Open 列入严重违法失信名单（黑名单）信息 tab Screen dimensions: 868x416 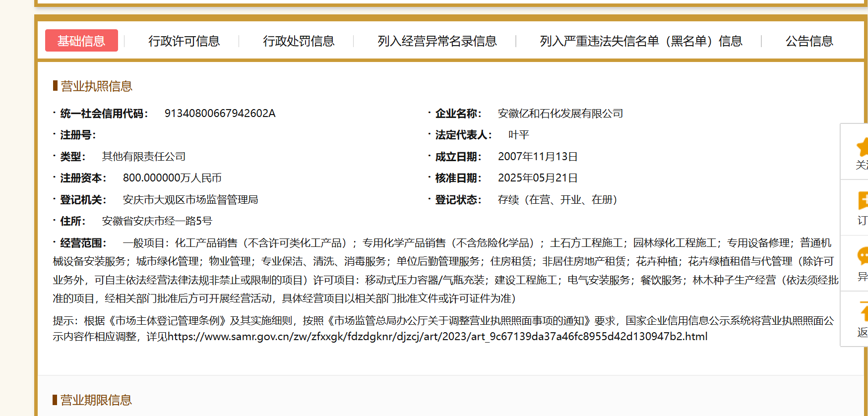(x=641, y=41)
